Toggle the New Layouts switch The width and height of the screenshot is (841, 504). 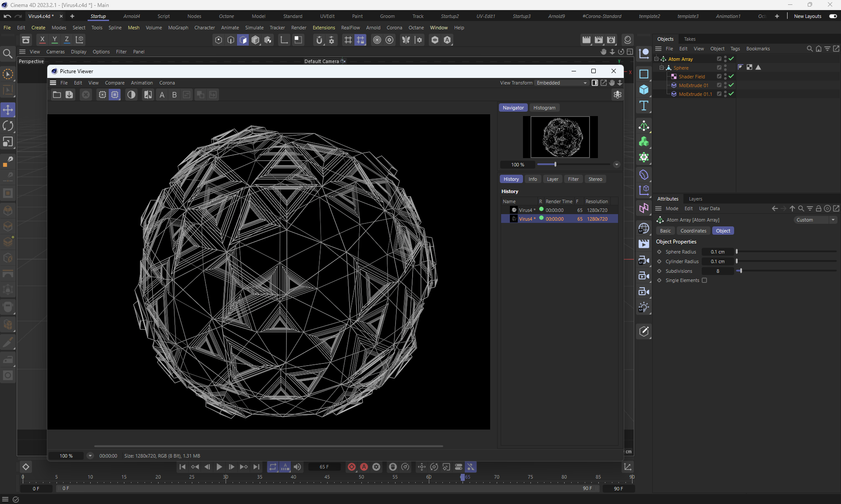pyautogui.click(x=833, y=16)
